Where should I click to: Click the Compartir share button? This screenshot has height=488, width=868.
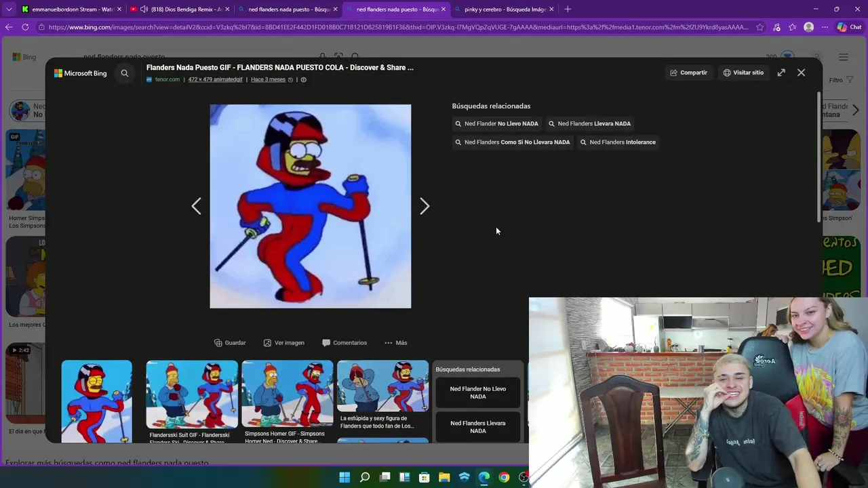pos(688,73)
